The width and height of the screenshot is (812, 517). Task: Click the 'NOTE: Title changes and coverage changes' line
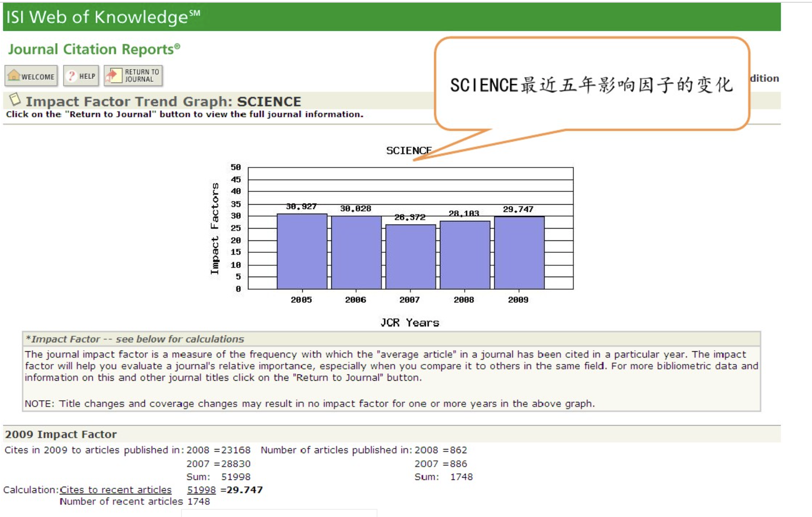coord(310,403)
